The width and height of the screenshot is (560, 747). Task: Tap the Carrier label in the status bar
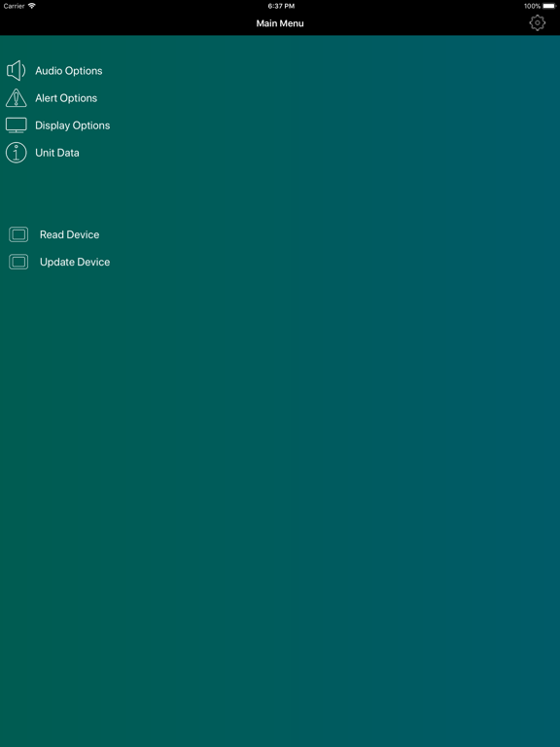14,6
